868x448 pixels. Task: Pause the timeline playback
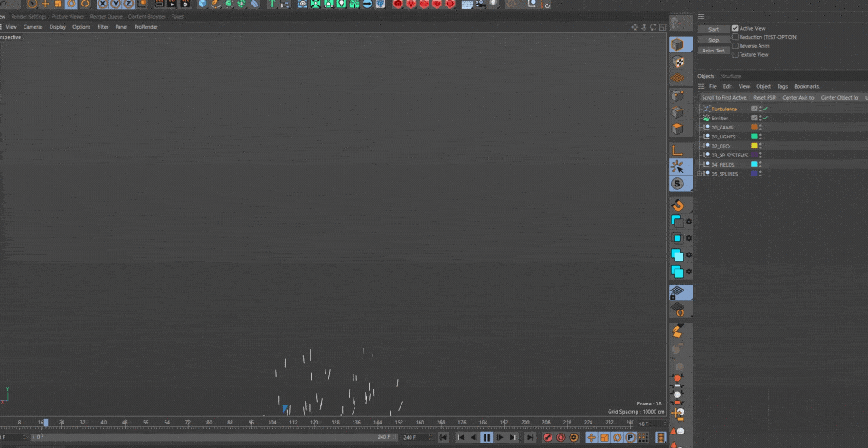(x=486, y=437)
